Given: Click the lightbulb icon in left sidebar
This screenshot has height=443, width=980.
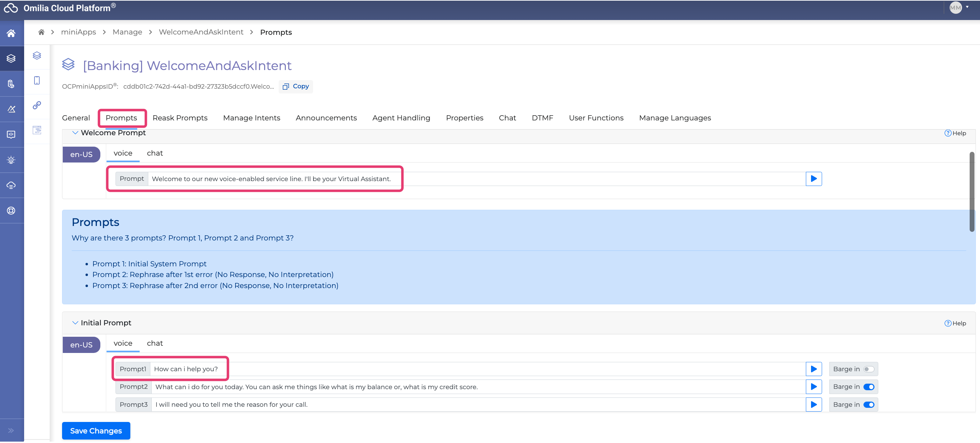Looking at the screenshot, I should click(11, 160).
